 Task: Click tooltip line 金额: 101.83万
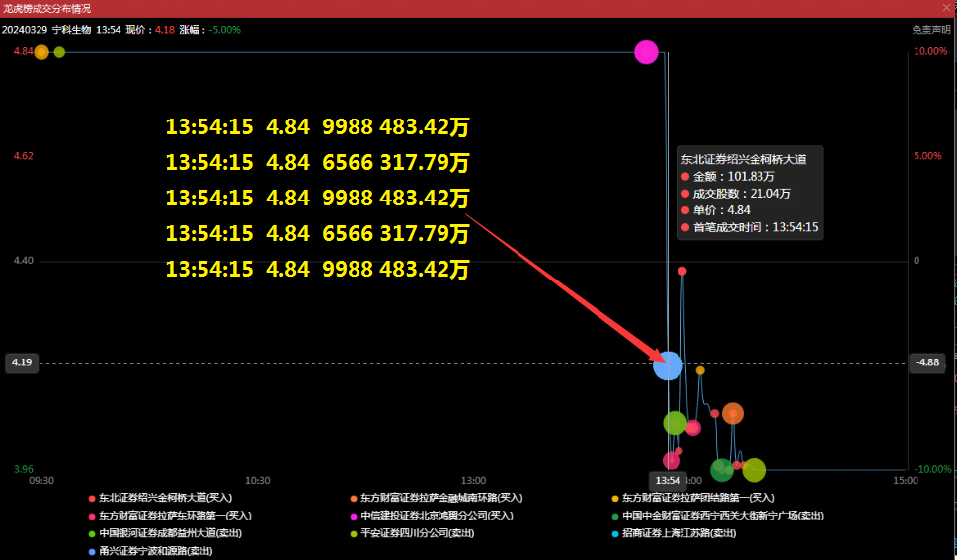pyautogui.click(x=728, y=177)
